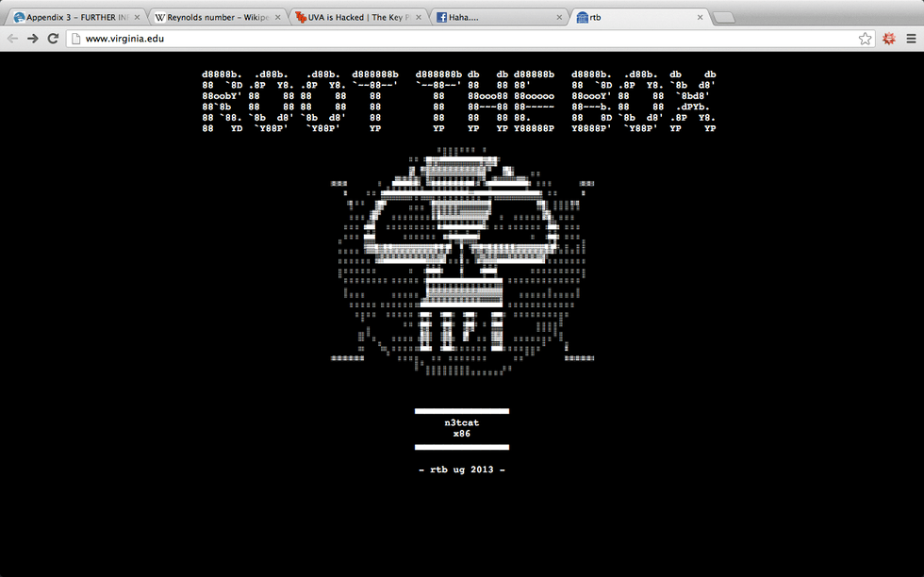Click the n3tcat text on page
Image resolution: width=924 pixels, height=577 pixels.
[461, 423]
